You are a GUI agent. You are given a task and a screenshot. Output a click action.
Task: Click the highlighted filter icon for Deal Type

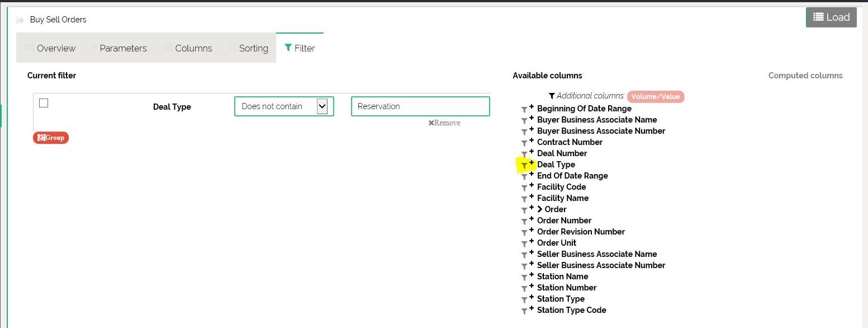(524, 166)
